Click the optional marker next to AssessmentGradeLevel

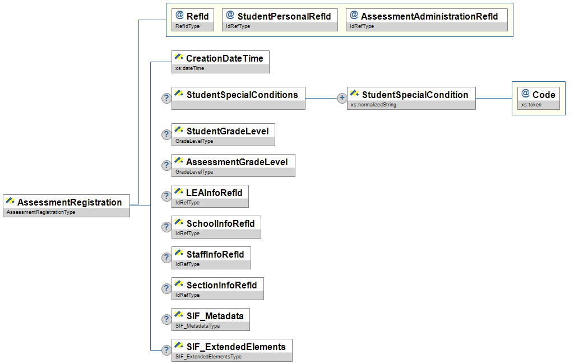166,166
